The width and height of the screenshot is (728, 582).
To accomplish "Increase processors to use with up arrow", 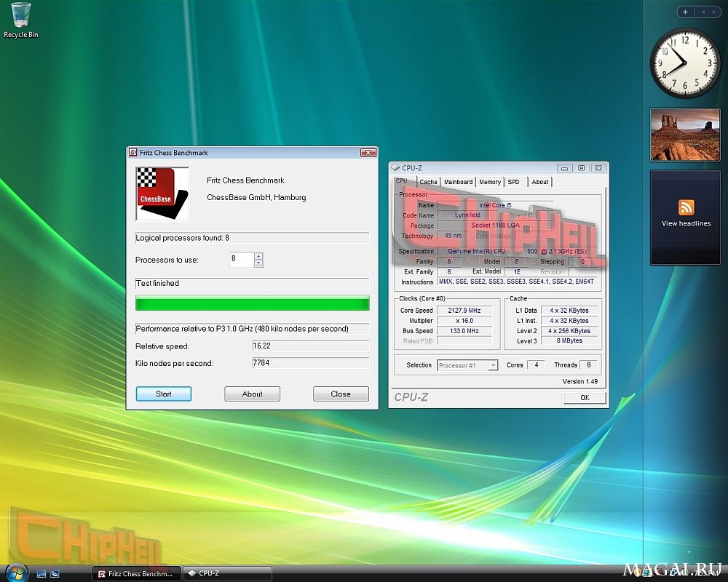I will tap(258, 256).
